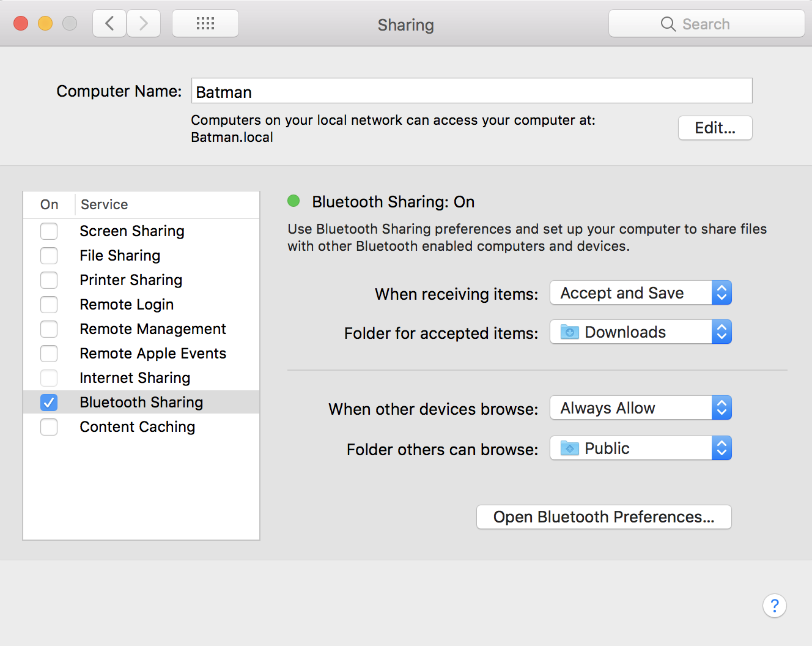The height and width of the screenshot is (646, 812).
Task: Enable Remote Management checkbox
Action: (49, 329)
